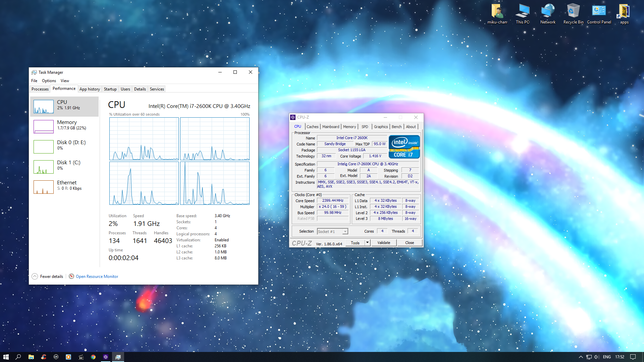Click the Core Speed value 2399.44 MHz
The image size is (644, 362).
pyautogui.click(x=333, y=200)
